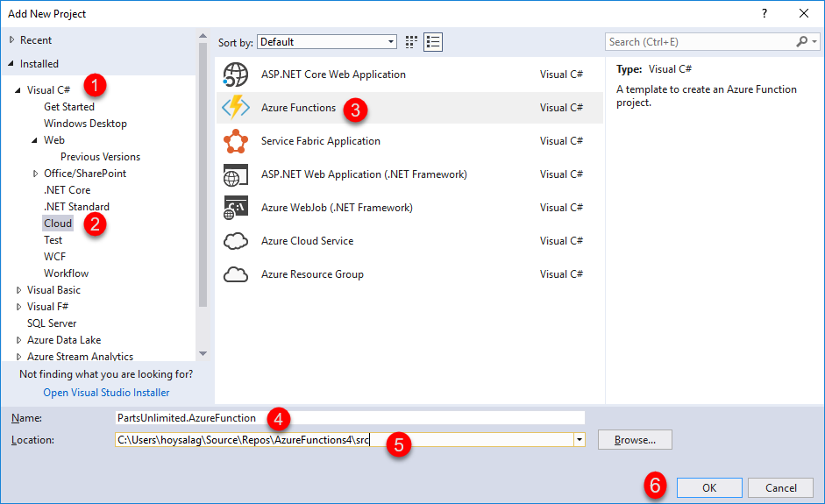825x504 pixels.
Task: Select the .NET Standard category
Action: 76,207
